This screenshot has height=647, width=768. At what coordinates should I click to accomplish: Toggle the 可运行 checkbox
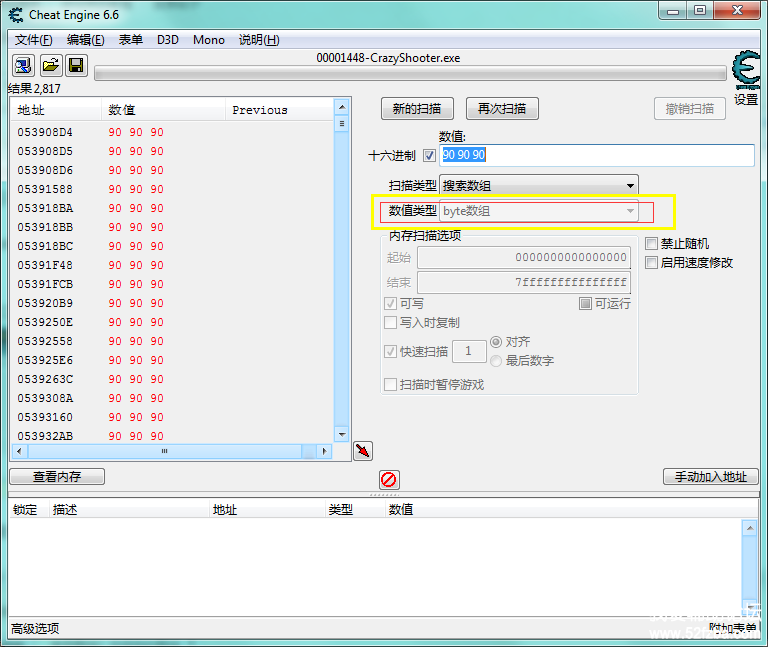tap(585, 304)
